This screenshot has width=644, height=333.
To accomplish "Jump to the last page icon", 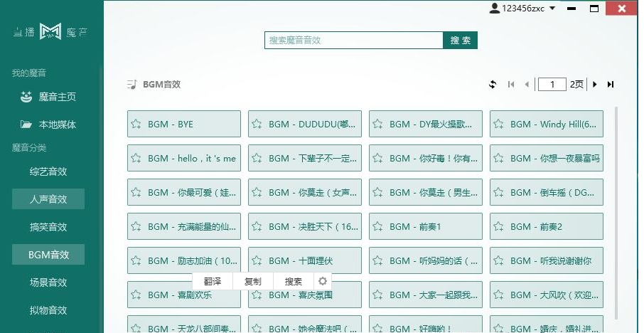I will [610, 85].
